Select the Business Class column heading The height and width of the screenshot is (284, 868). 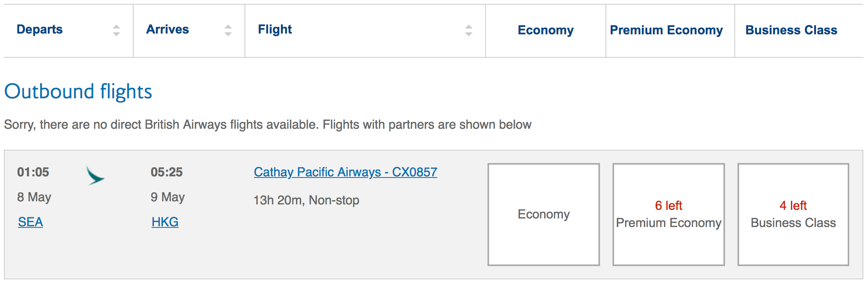click(x=791, y=30)
